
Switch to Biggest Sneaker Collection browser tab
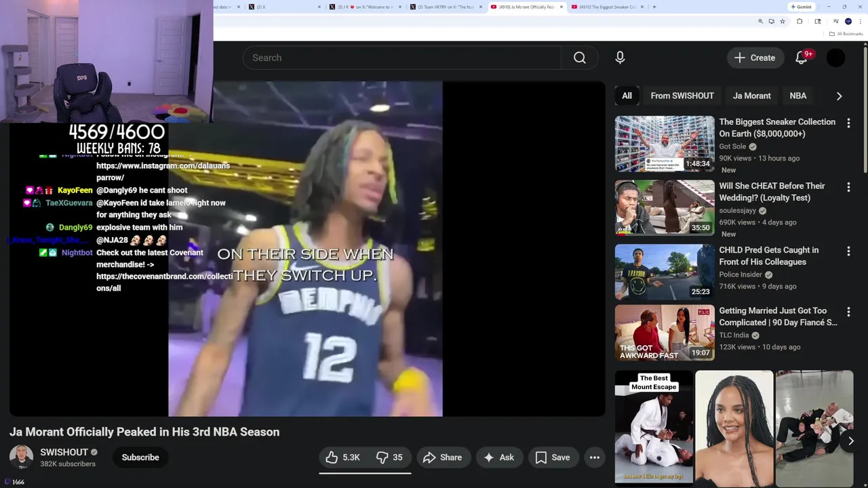coord(606,7)
